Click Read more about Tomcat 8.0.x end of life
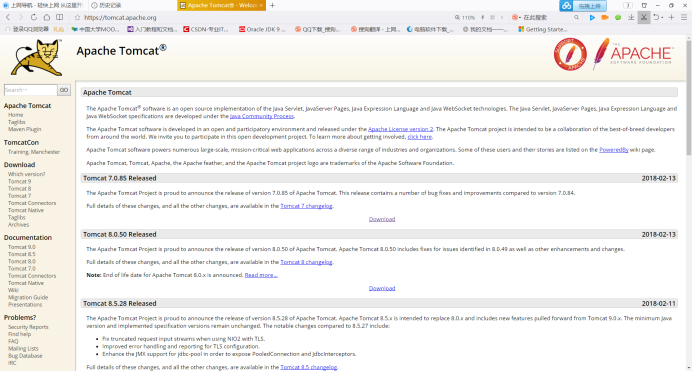The width and height of the screenshot is (693, 372). click(x=261, y=275)
